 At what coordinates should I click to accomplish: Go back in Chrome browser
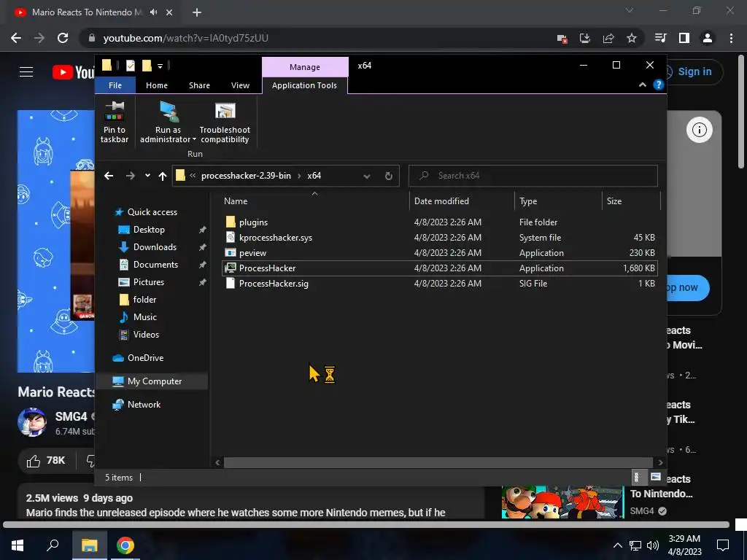pos(16,38)
